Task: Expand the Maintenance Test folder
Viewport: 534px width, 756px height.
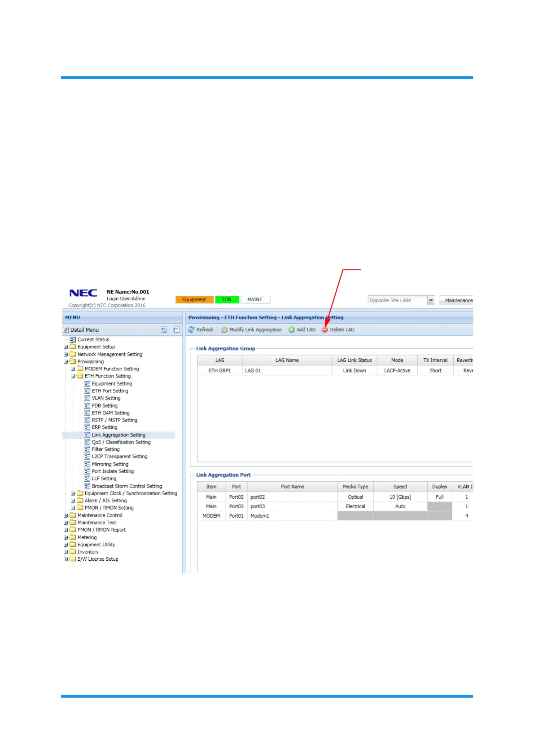Action: coord(66,523)
